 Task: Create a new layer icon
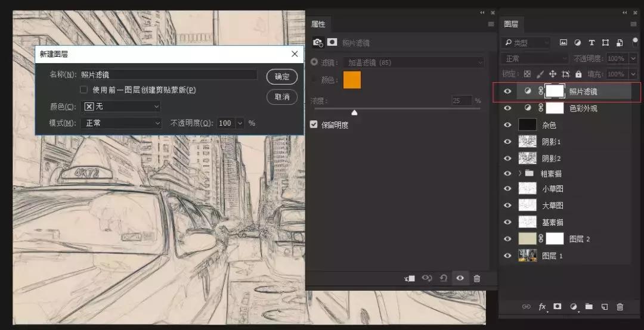coord(605,306)
